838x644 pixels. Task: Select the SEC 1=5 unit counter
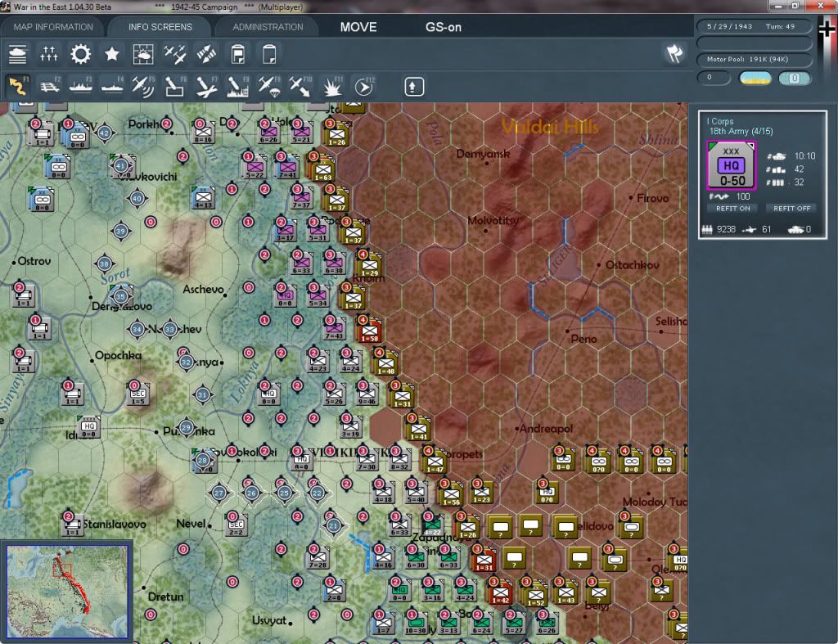click(137, 394)
